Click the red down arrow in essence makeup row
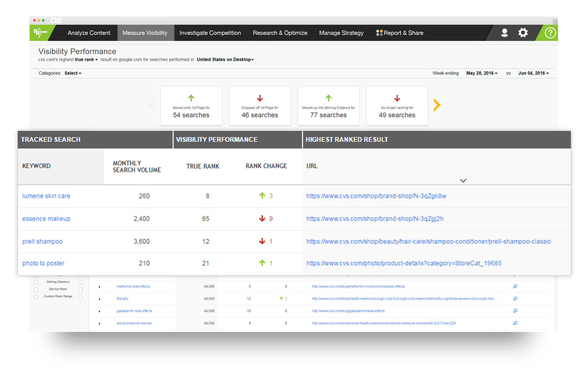 coord(262,219)
